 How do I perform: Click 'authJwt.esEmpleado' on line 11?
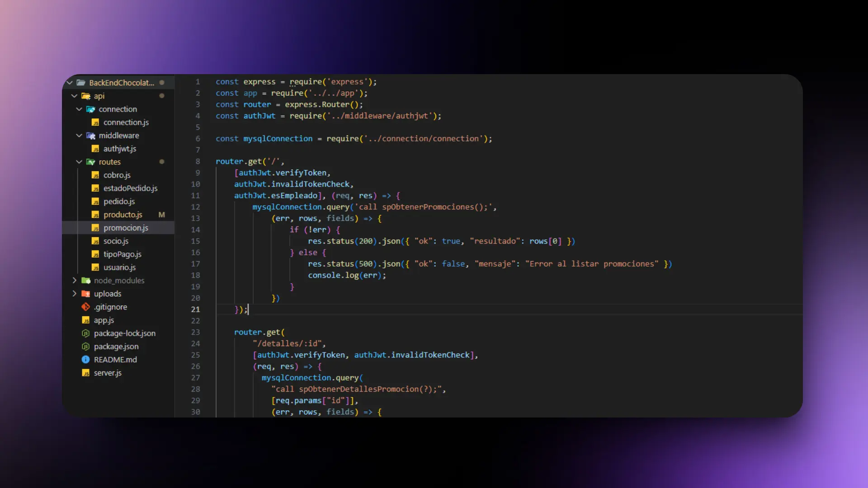click(x=276, y=196)
